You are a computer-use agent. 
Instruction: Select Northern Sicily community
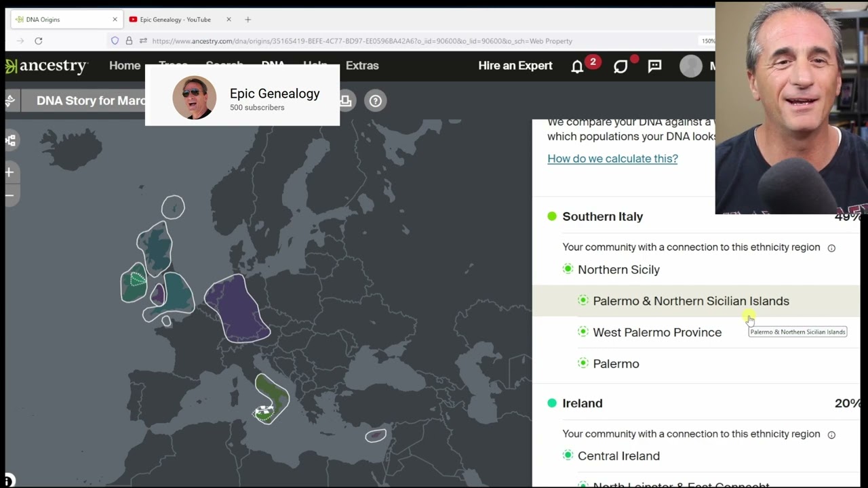pos(618,270)
